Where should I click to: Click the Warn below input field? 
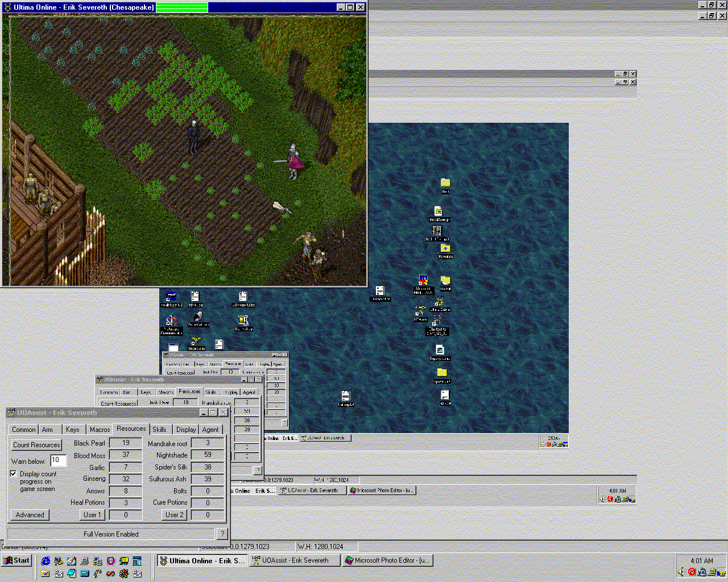[x=58, y=460]
